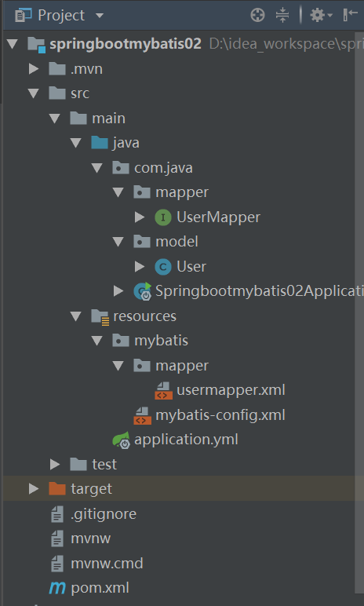Click the Hide panel icon at top right
The image size is (364, 606).
tap(350, 15)
